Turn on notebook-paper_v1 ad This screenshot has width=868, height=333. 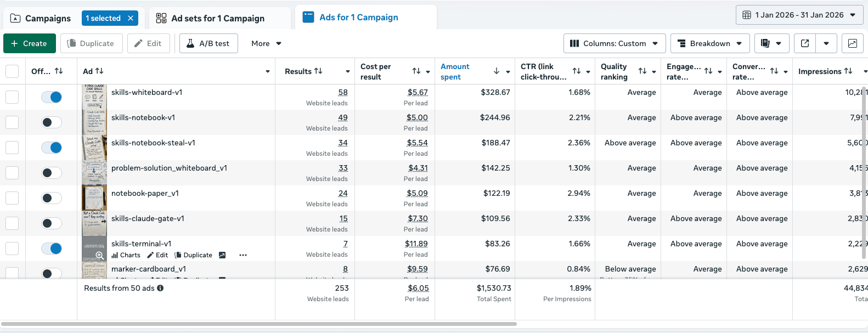(x=52, y=198)
